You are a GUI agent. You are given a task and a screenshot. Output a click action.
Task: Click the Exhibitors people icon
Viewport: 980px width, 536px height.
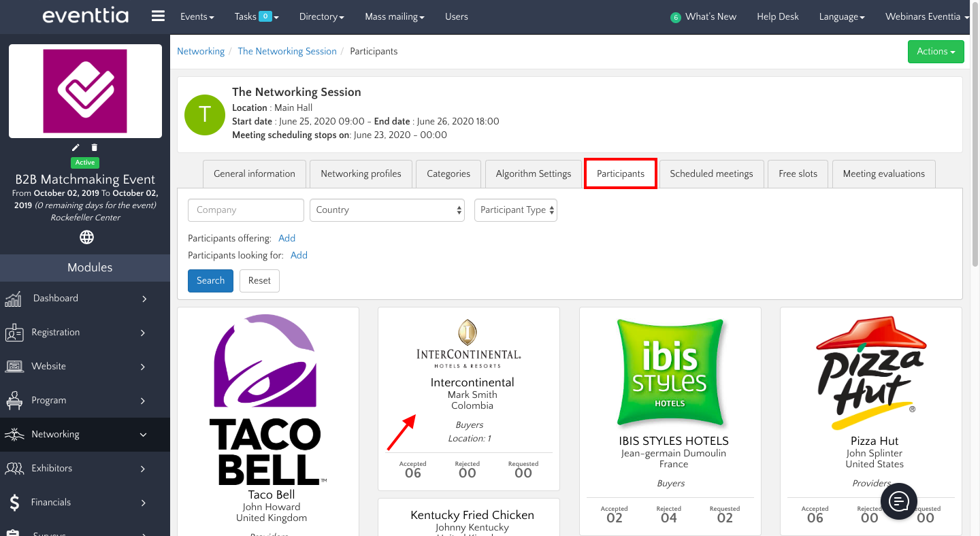(14, 469)
